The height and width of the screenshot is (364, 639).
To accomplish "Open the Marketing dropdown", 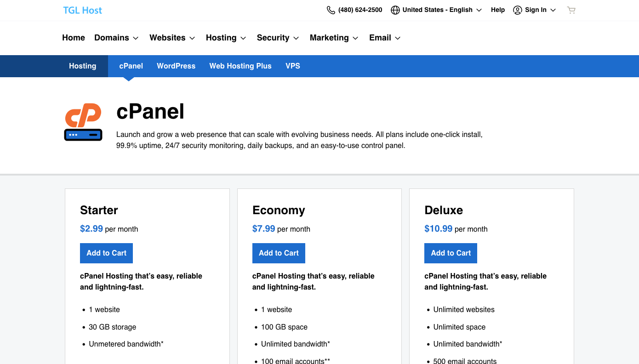I will [x=334, y=38].
